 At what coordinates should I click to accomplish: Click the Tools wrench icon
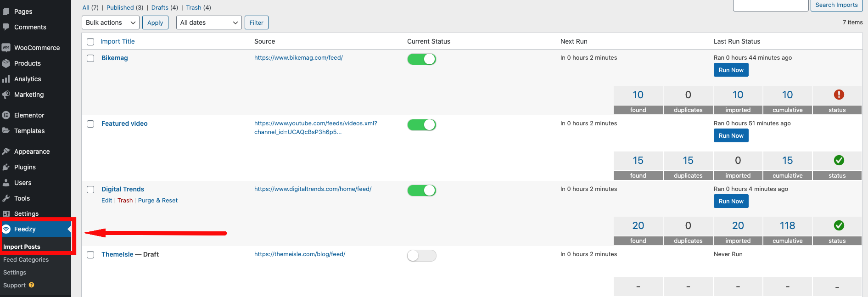pos(6,198)
